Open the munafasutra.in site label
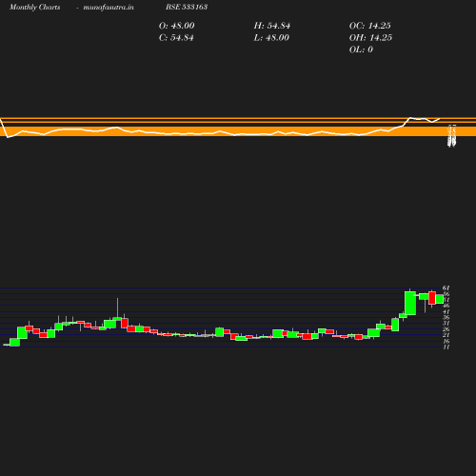This screenshot has width=476, height=476. tap(109, 7)
